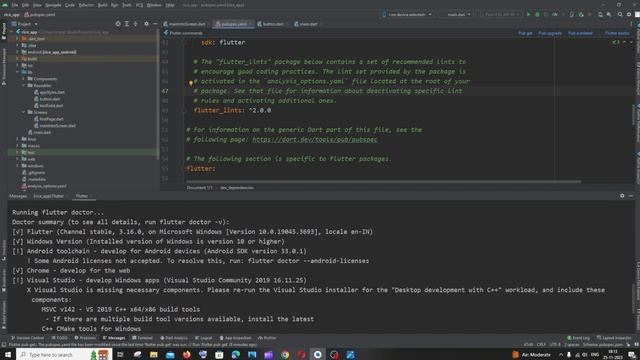Collapse the Reusables folder

(x=24, y=85)
